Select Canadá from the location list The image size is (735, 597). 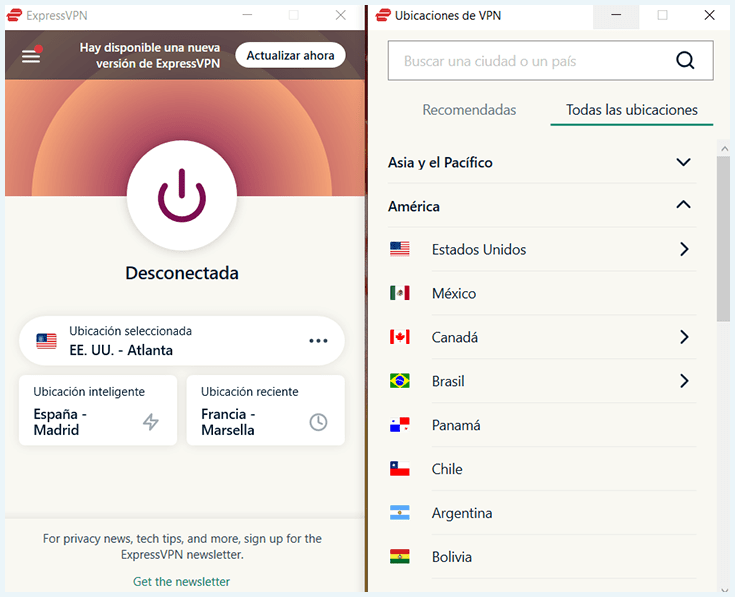(x=542, y=337)
